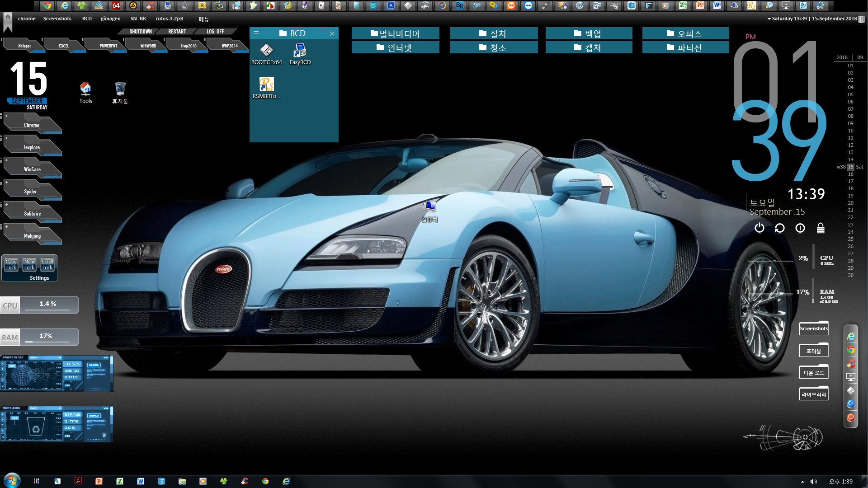Click the RESTART button
Viewport: 868px width, 488px height.
coord(177,32)
